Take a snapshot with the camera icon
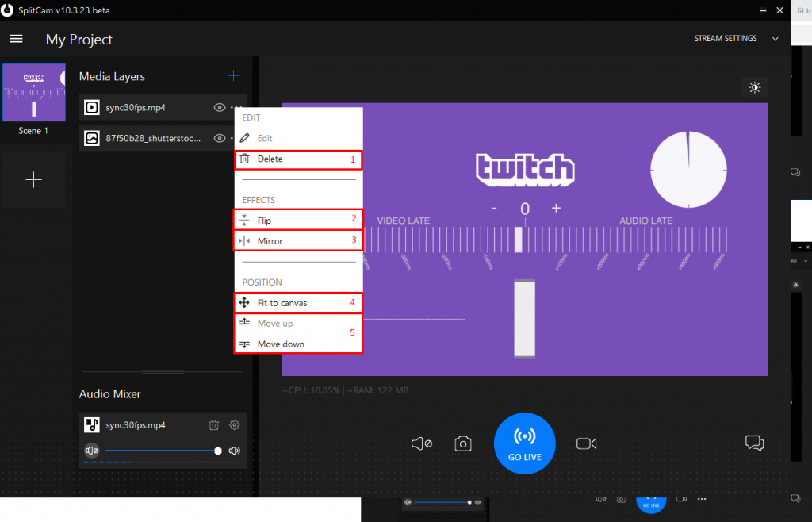Screen dimensions: 812x522 (x=463, y=443)
